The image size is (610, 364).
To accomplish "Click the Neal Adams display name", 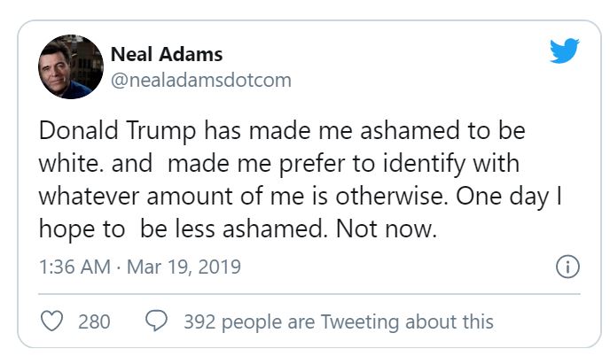I will pyautogui.click(x=166, y=54).
